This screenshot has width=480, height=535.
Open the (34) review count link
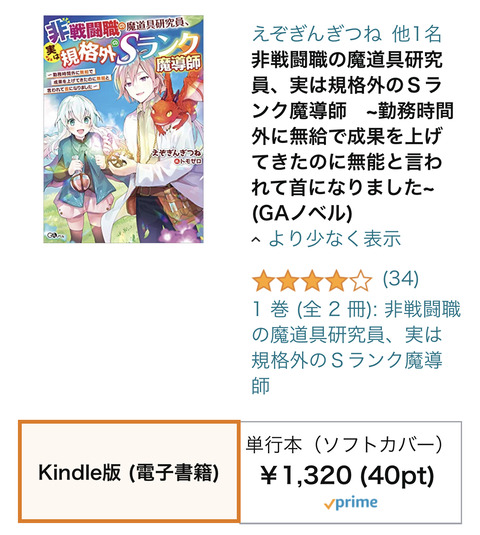[401, 279]
